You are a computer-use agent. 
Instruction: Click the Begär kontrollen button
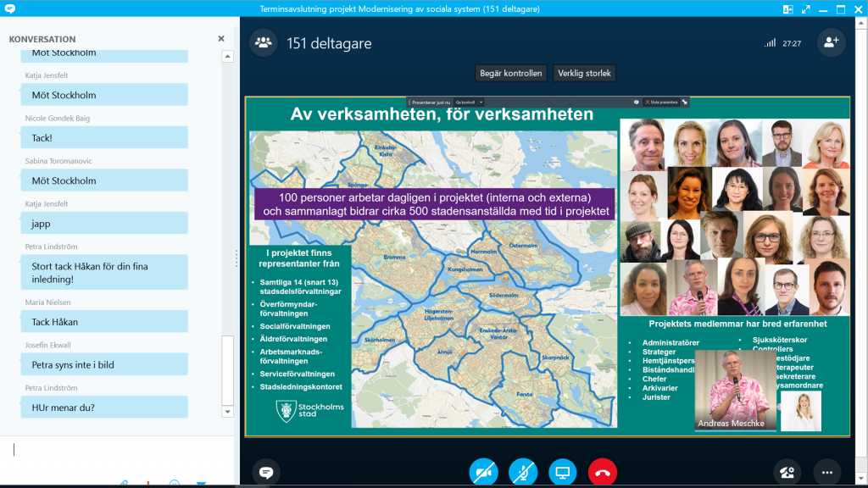coord(511,73)
